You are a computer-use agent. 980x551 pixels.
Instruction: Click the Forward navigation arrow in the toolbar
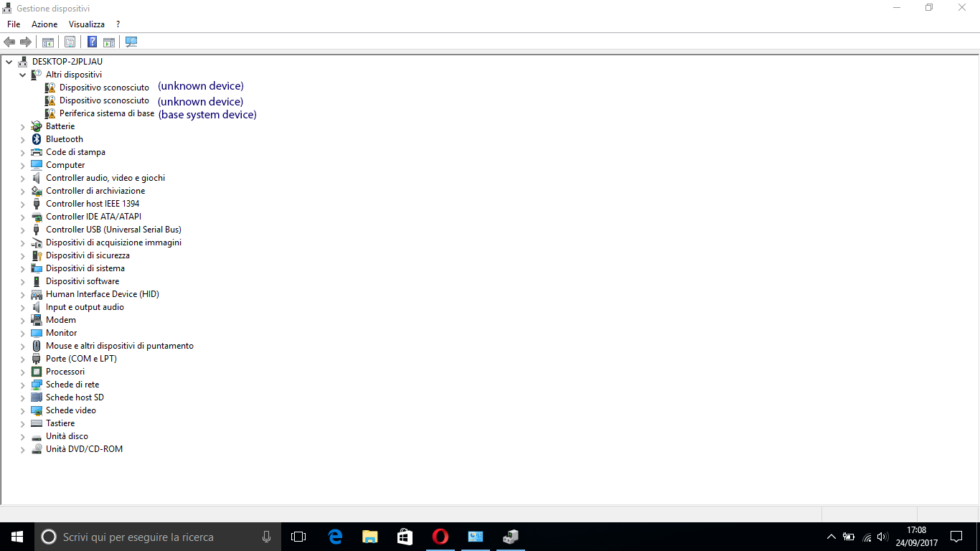pyautogui.click(x=26, y=42)
